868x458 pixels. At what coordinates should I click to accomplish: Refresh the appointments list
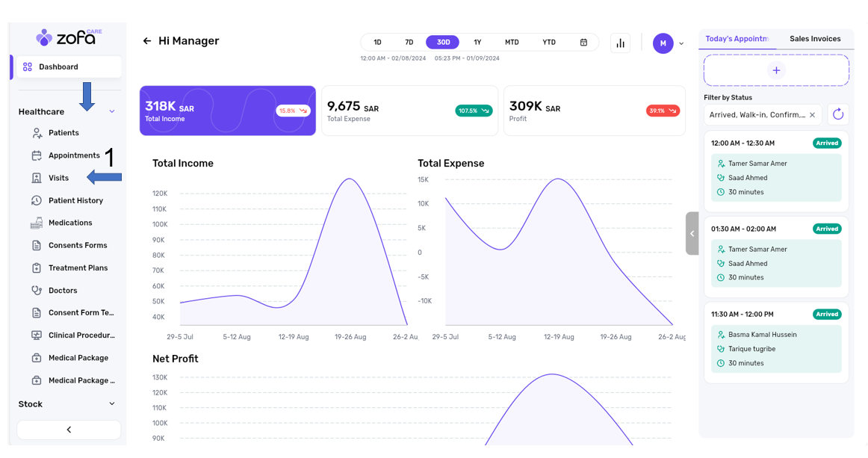[838, 114]
